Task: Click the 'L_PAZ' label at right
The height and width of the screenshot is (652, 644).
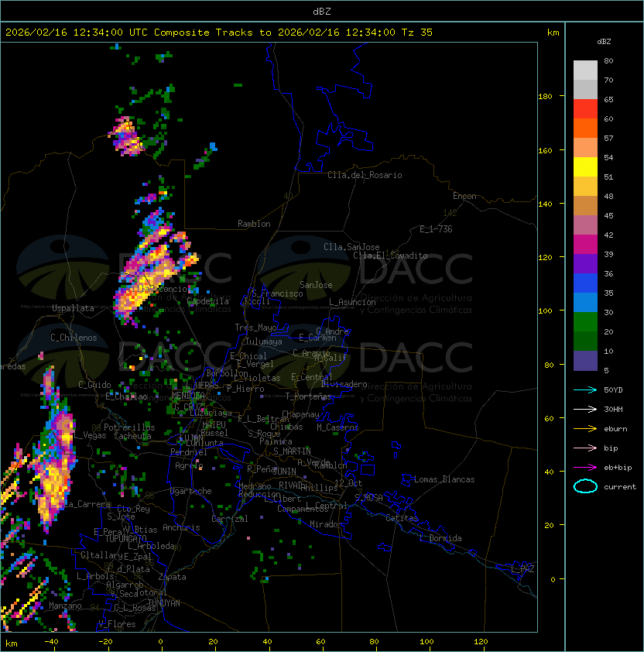Action: pos(522,569)
